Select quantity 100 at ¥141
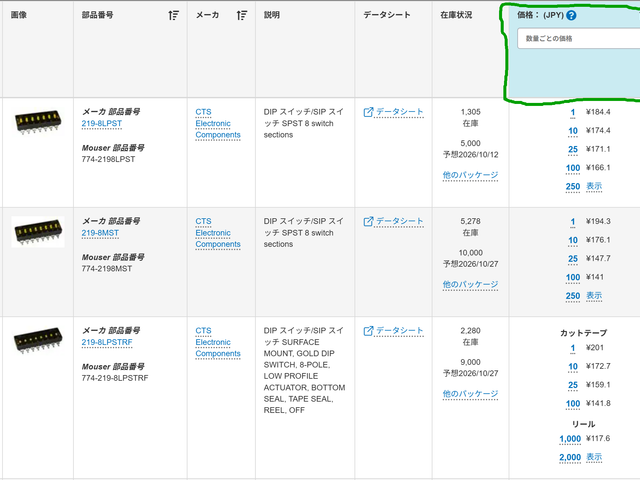The height and width of the screenshot is (480, 640). tap(573, 278)
